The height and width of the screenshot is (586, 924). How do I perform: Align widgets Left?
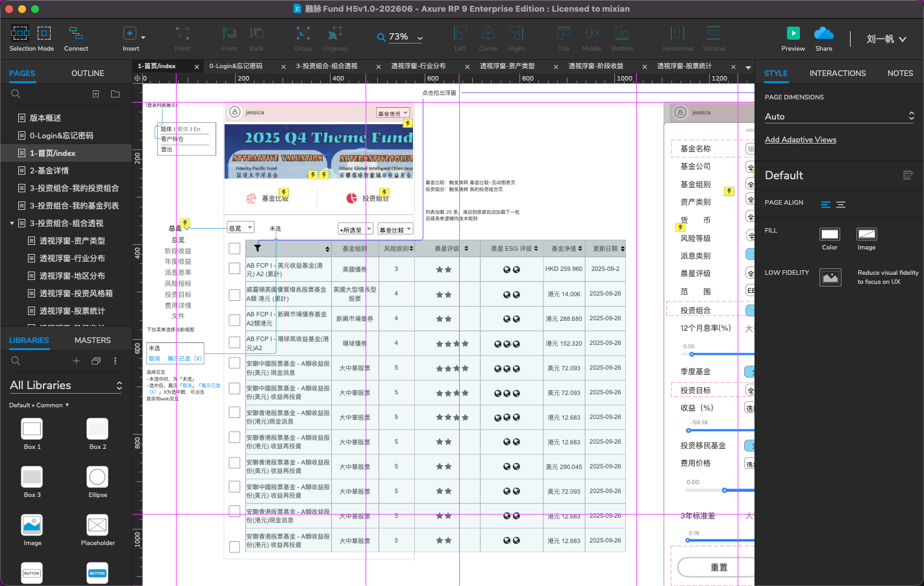[x=460, y=38]
